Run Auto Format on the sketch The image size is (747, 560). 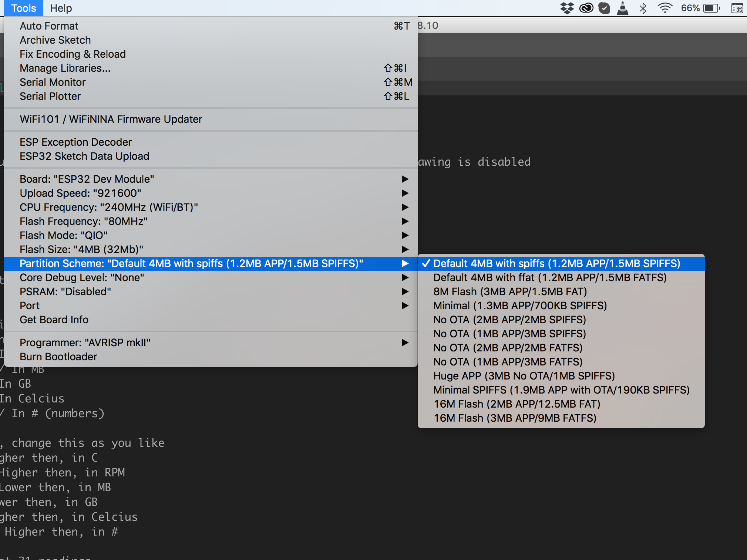coord(49,26)
